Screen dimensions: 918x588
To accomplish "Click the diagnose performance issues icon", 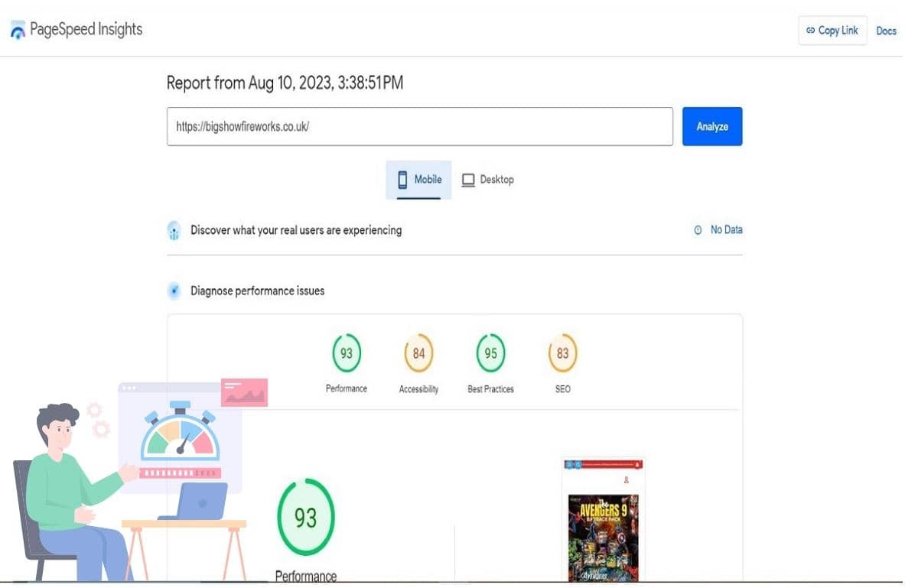I will click(174, 291).
